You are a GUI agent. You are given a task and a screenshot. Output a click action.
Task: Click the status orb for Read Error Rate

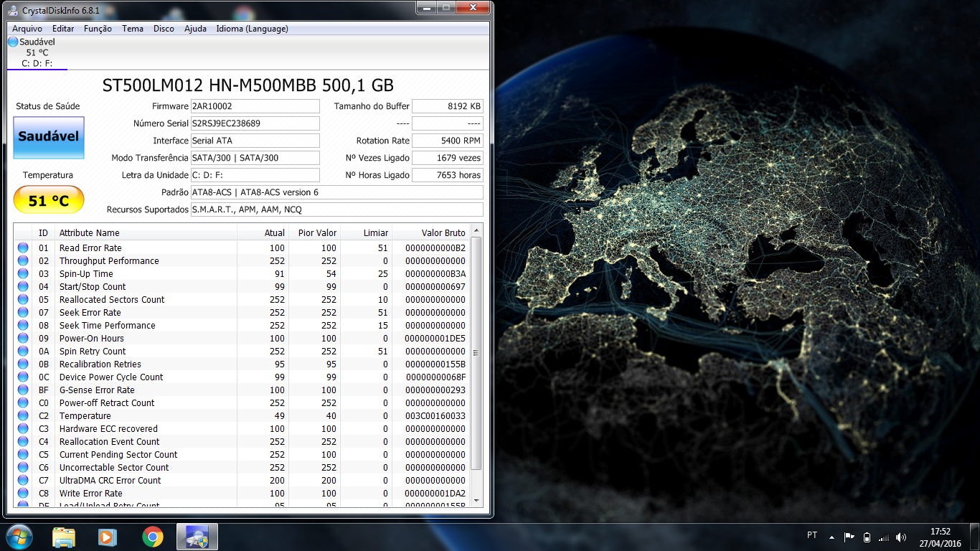pos(23,248)
